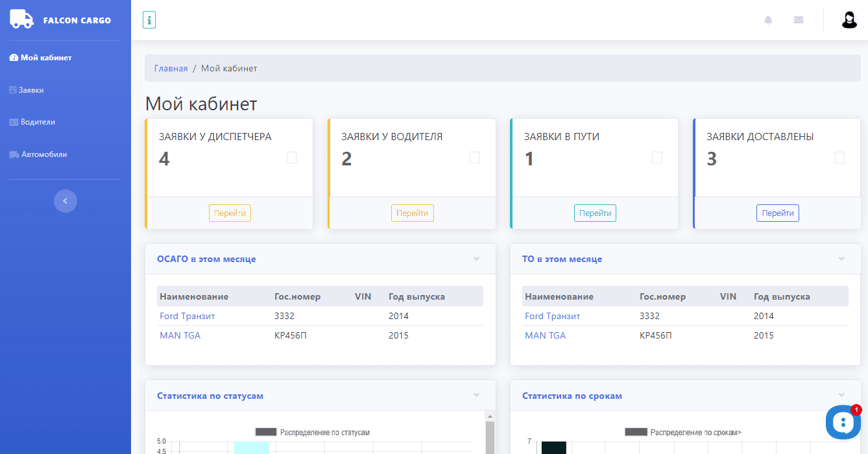
Task: Open the info icon in top bar
Action: 149,20
